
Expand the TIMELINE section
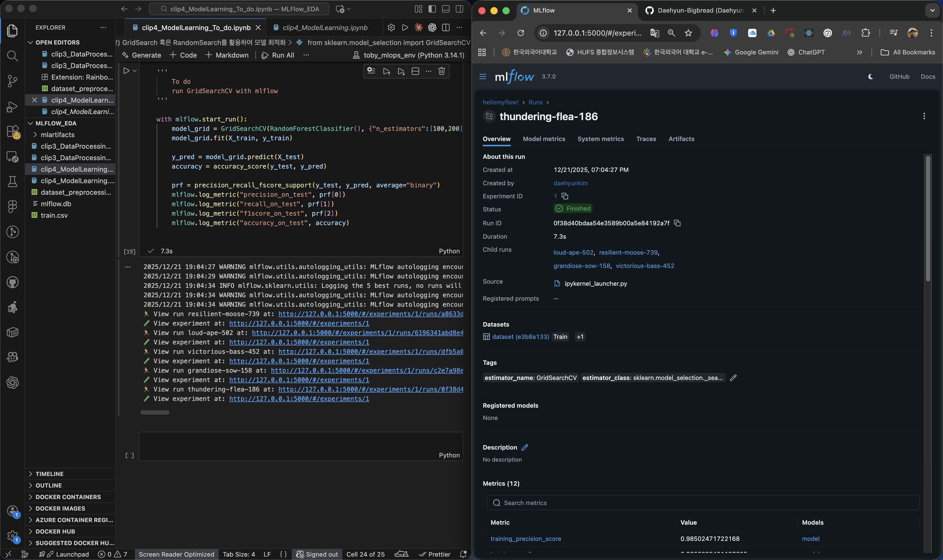coord(49,474)
